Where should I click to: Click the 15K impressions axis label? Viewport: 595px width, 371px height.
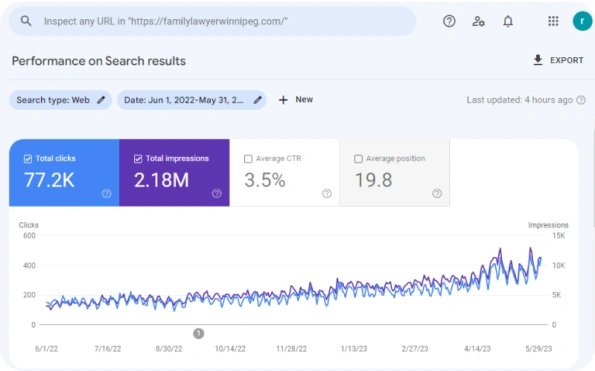pyautogui.click(x=559, y=236)
